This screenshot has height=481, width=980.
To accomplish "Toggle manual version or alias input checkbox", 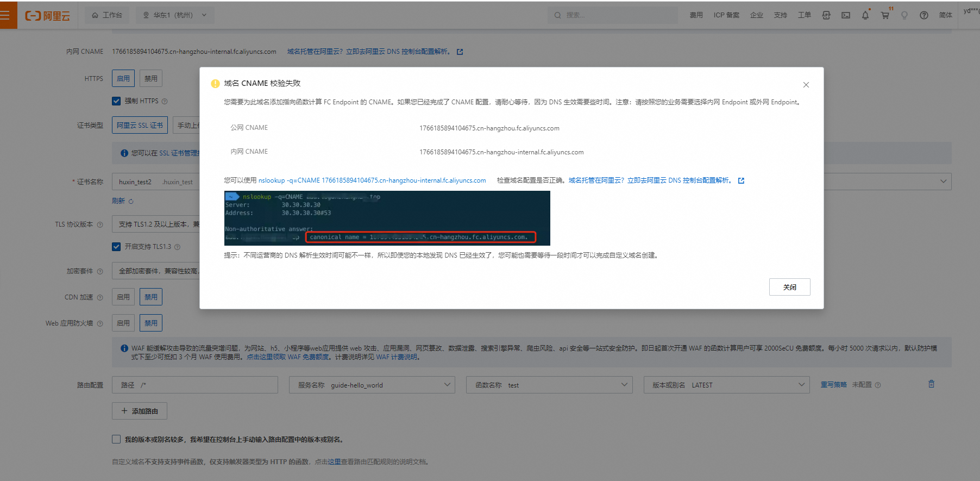I will point(116,439).
